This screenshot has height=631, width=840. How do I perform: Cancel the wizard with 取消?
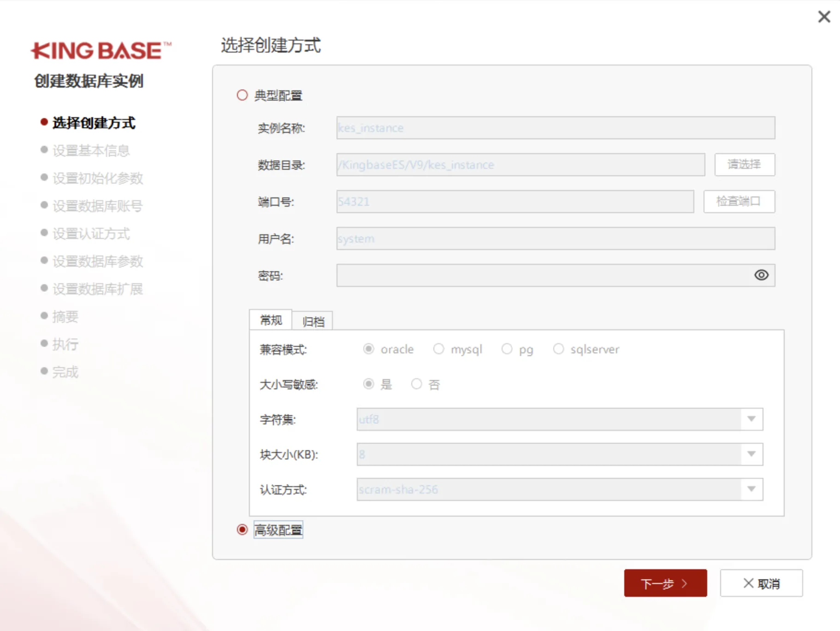coord(761,583)
